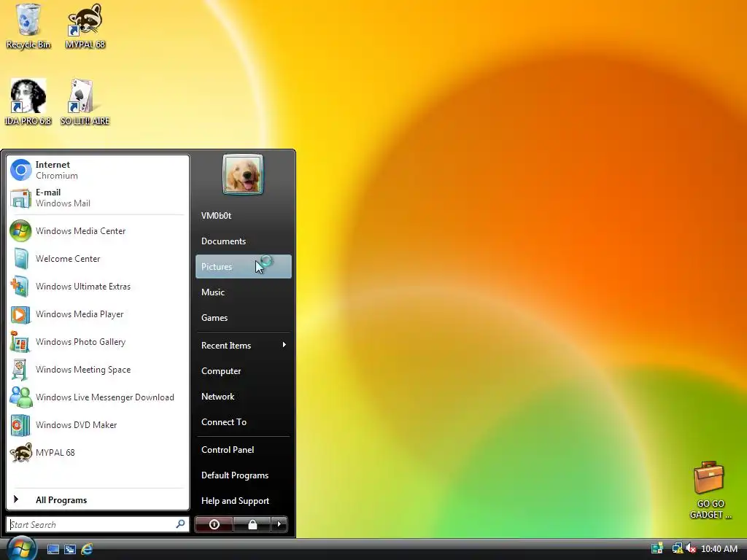747x560 pixels.
Task: Click the Windows Start orb
Action: [21, 548]
